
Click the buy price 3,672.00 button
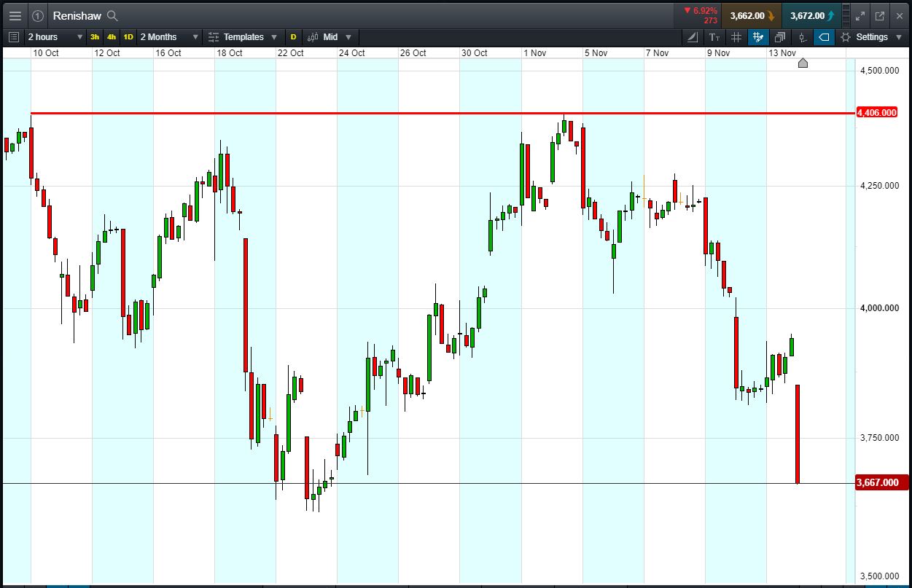coord(812,15)
